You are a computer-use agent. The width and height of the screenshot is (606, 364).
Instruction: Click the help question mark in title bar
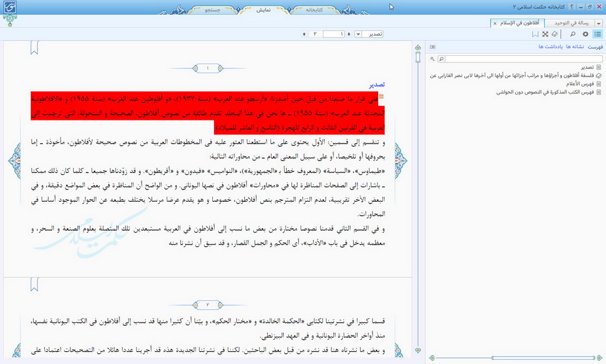coord(571,7)
